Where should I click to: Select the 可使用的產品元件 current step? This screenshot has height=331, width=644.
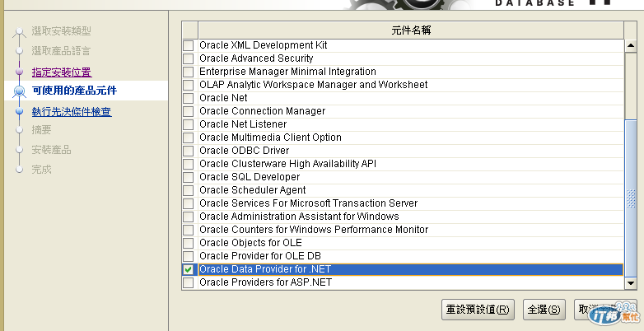click(74, 91)
